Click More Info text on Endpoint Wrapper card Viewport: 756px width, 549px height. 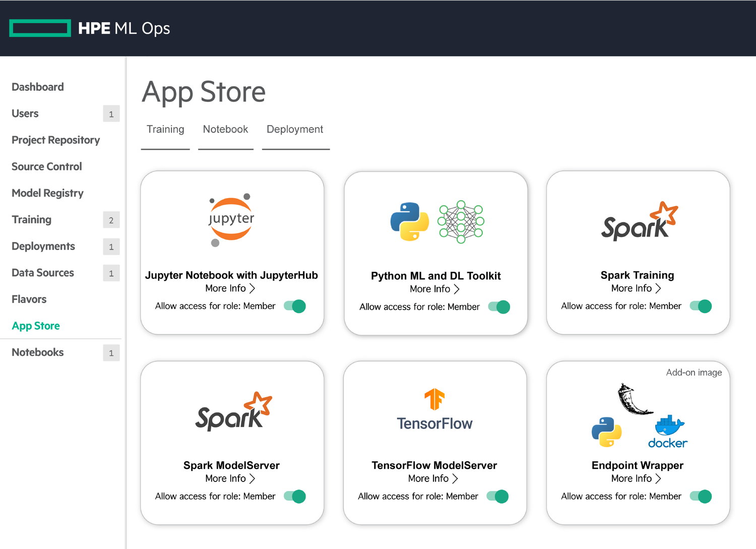(632, 478)
